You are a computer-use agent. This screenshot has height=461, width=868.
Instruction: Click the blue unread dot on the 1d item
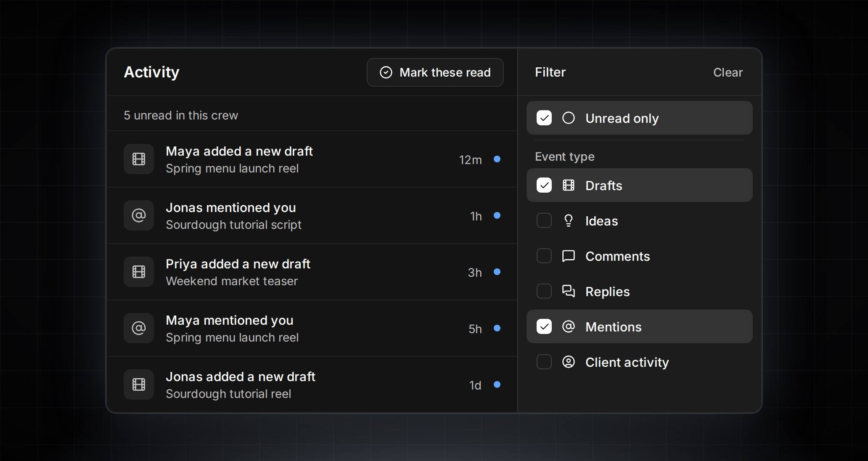(497, 384)
